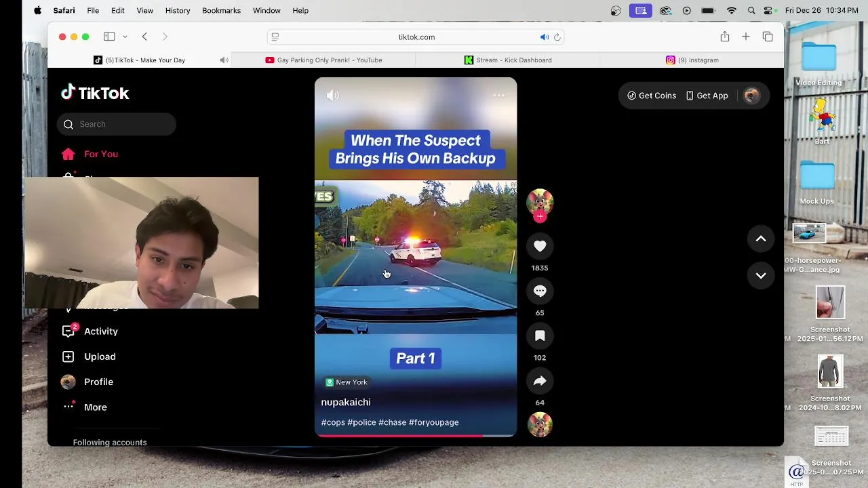This screenshot has width=868, height=488.
Task: Click the Get App button
Action: click(707, 96)
